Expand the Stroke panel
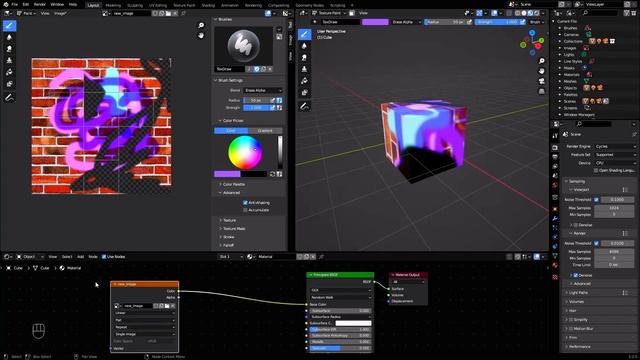Viewport: 640px width, 360px height. (229, 237)
